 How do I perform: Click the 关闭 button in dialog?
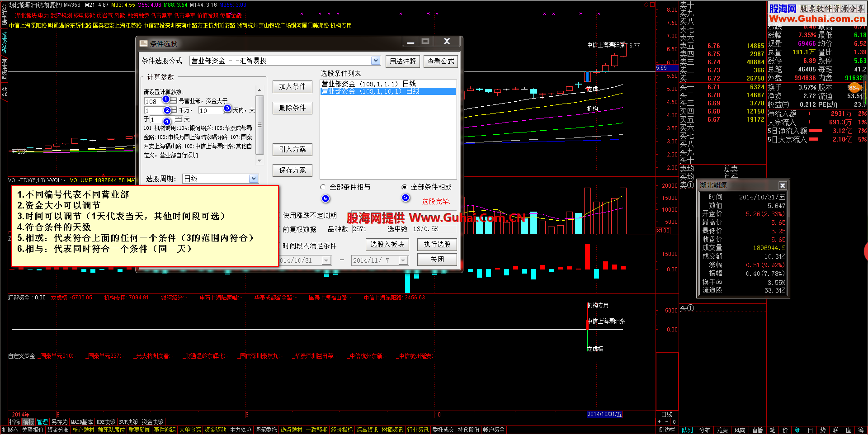point(437,260)
